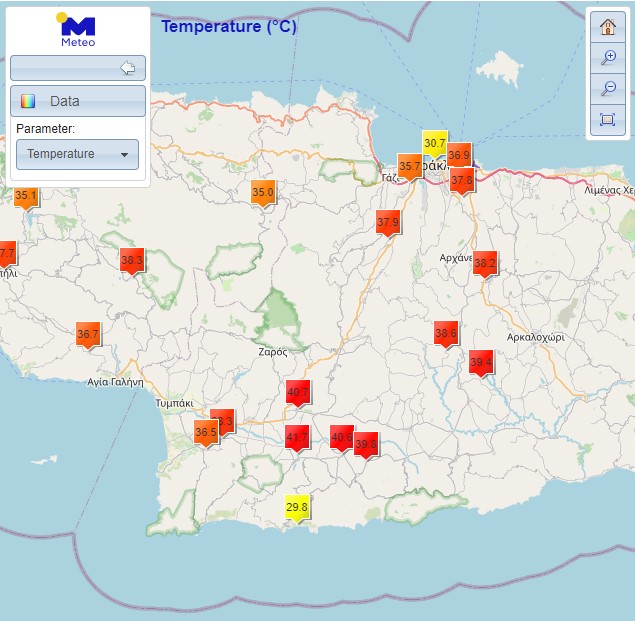Select the 36.5 station marker

(205, 433)
